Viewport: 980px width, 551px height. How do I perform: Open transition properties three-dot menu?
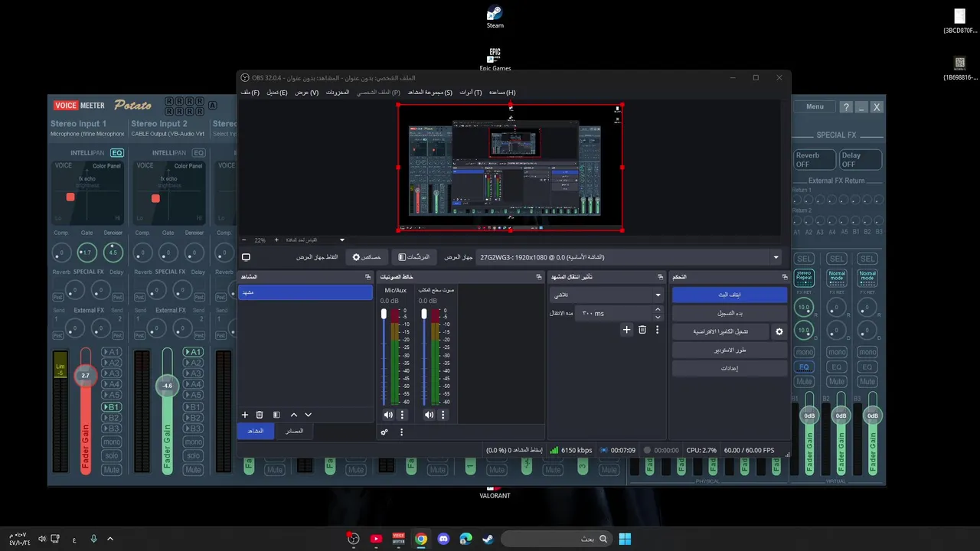[x=657, y=330]
